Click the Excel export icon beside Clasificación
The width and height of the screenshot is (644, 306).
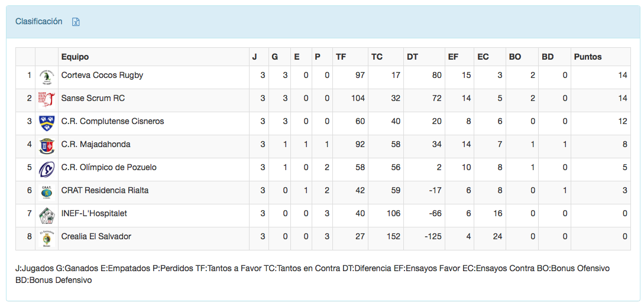[76, 22]
